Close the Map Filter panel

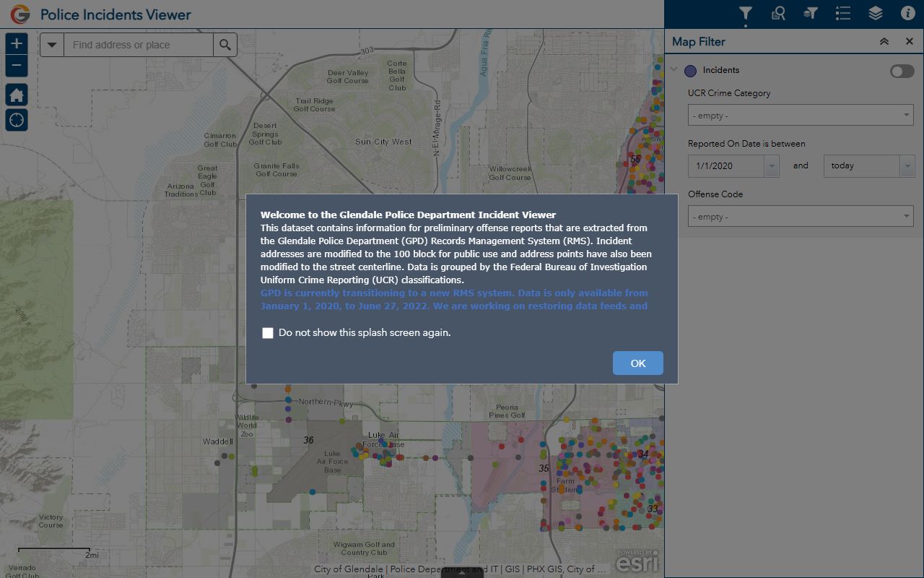(x=910, y=42)
